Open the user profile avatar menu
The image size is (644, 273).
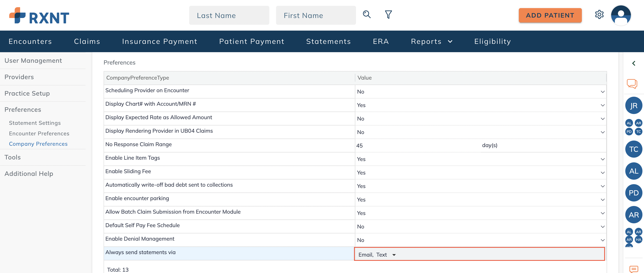tap(621, 15)
